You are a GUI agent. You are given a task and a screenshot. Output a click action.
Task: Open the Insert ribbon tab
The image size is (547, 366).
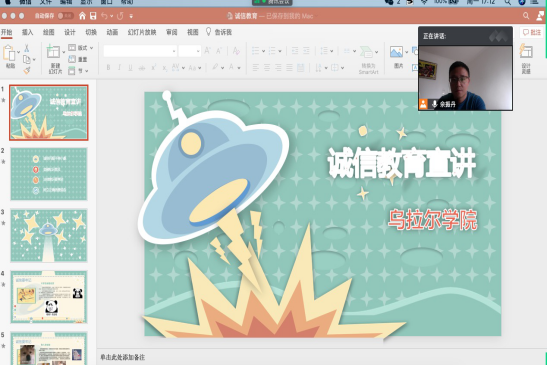click(27, 32)
